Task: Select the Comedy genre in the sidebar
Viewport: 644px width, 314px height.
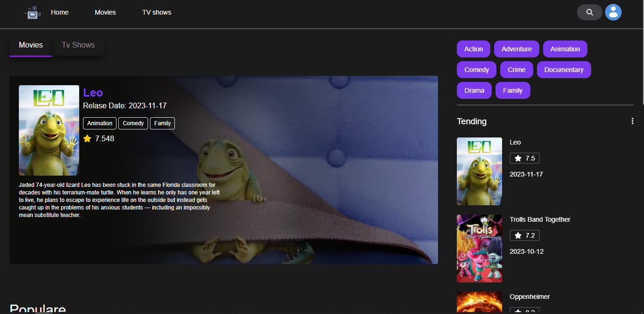Action: click(477, 70)
